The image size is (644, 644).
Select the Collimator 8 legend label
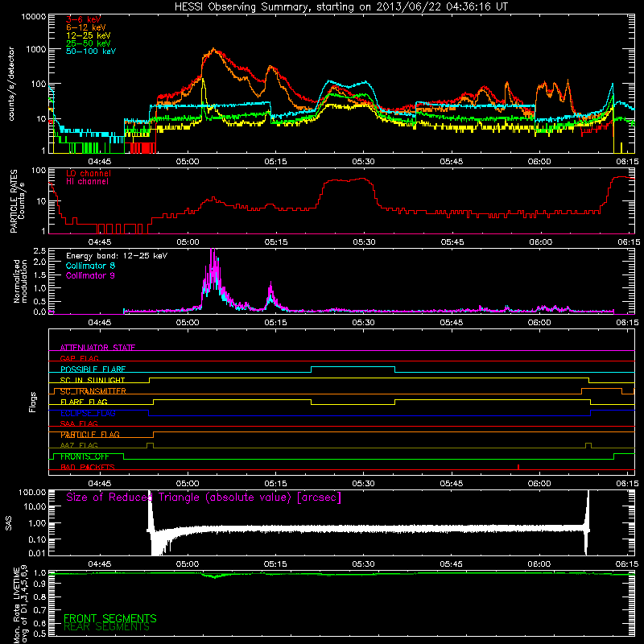[90, 266]
